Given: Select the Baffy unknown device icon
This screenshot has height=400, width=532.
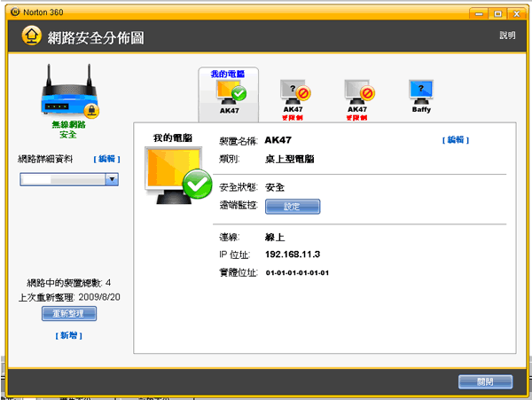Looking at the screenshot, I should coord(421,92).
